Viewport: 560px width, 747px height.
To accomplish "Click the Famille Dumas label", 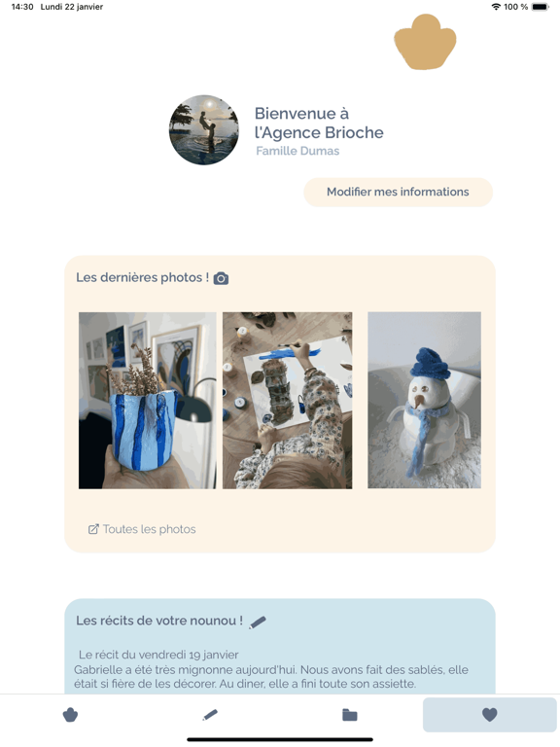I will coord(297,151).
